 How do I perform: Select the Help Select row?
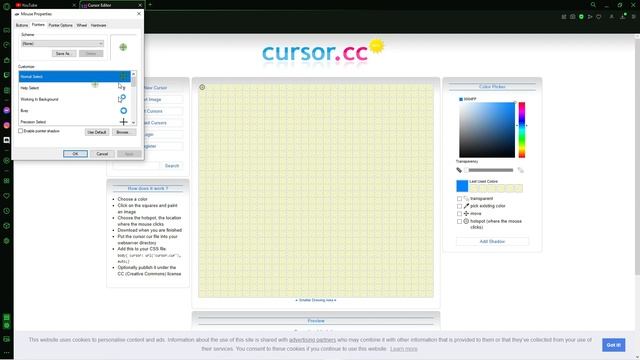click(75, 88)
